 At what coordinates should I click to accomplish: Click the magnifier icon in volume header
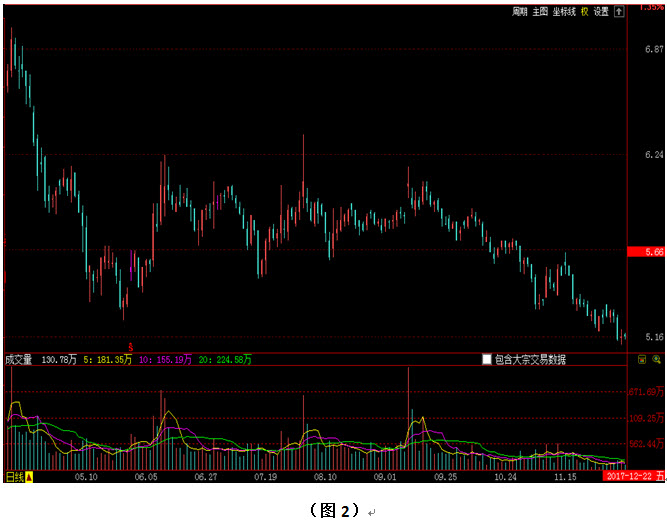[x=656, y=359]
